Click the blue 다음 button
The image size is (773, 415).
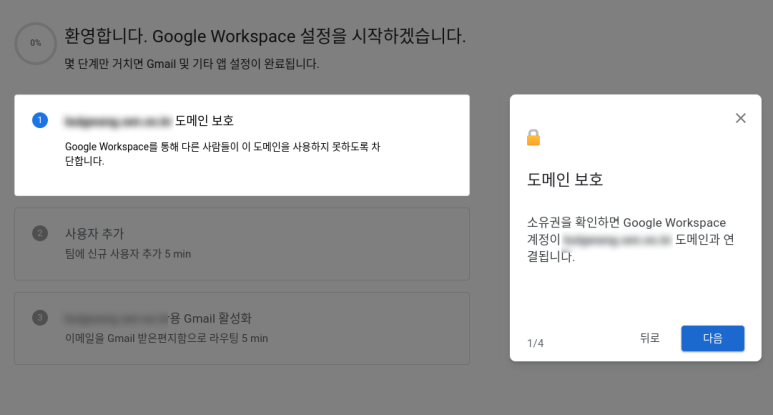point(712,338)
